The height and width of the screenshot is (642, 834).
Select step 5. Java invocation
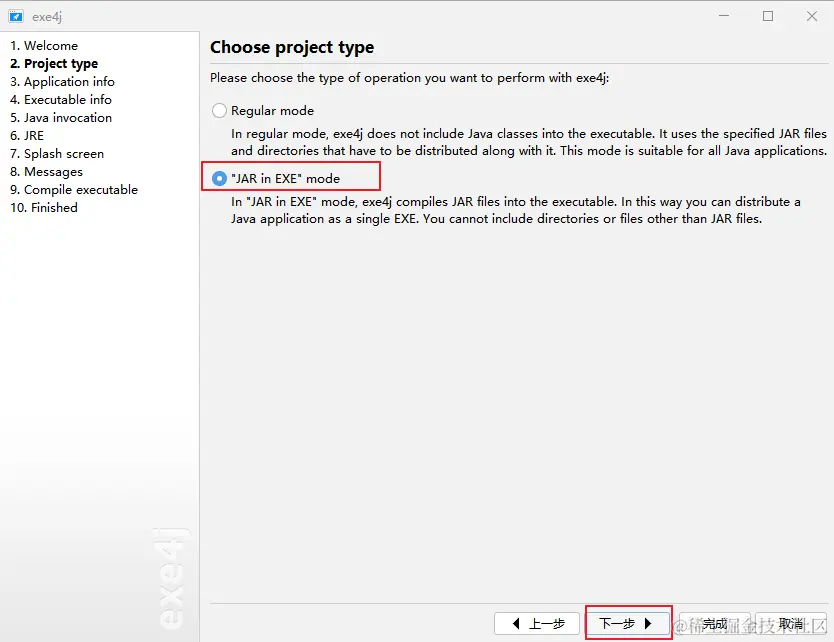(61, 118)
